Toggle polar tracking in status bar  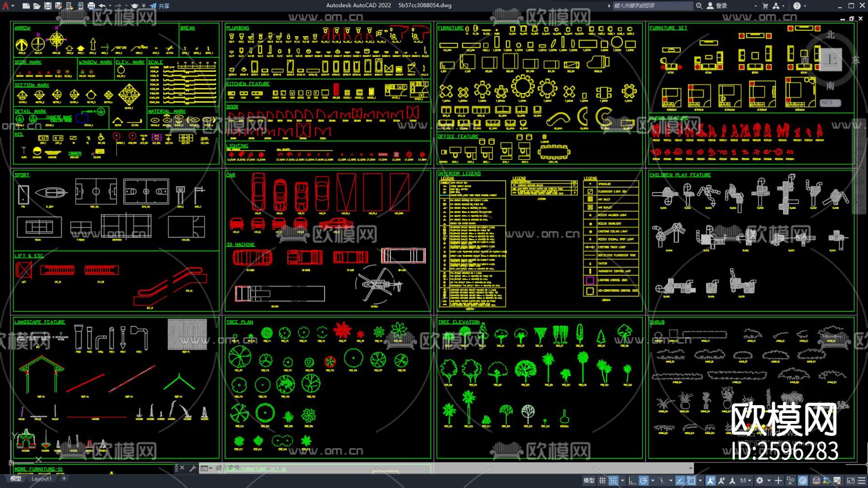(643, 481)
